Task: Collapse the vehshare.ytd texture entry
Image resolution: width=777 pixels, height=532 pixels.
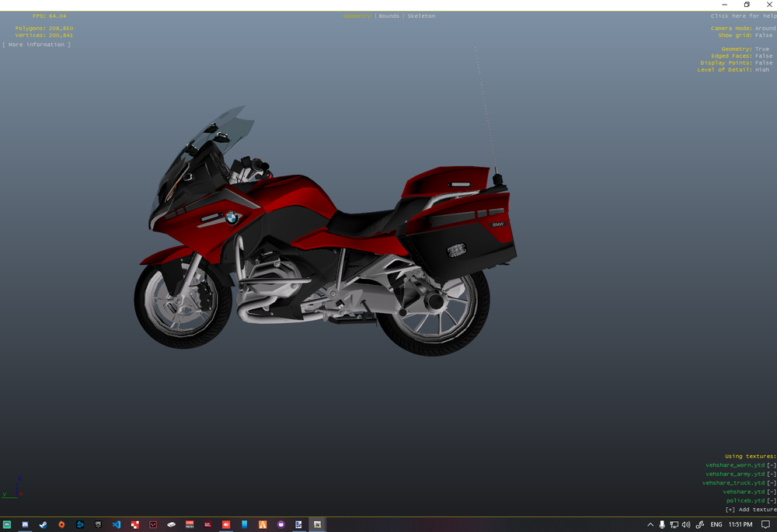Action: tap(770, 492)
